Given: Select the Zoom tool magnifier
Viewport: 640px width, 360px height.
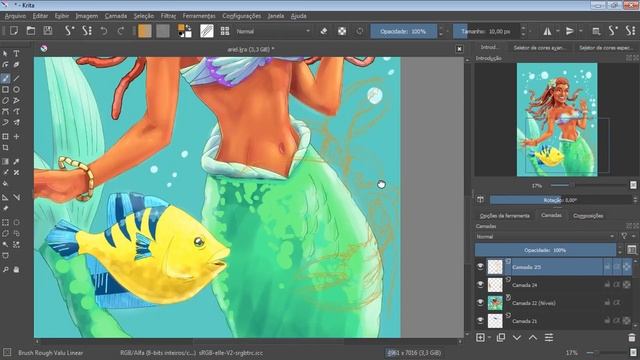Looking at the screenshot, I should point(5,269).
